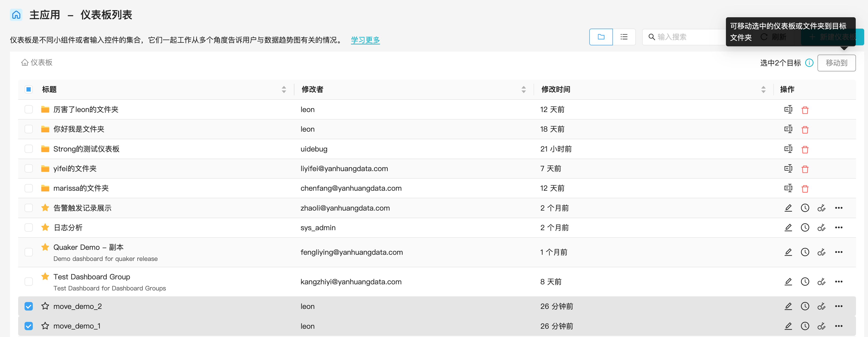This screenshot has width=868, height=337.
Task: Open the yifei的文件夹 folder
Action: coord(75,168)
